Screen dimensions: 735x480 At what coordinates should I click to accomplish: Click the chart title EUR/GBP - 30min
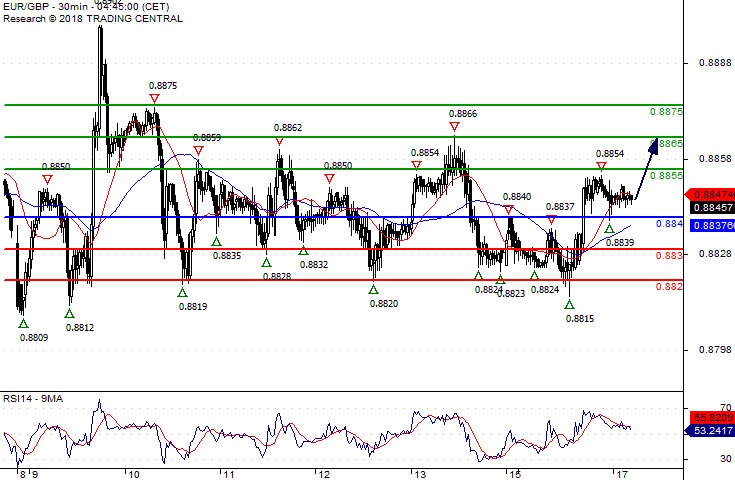(46, 7)
